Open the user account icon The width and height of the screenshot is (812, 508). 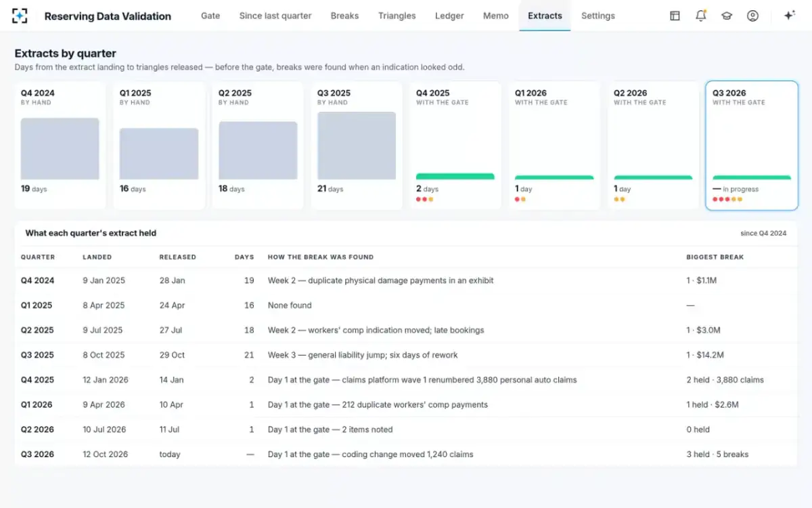coord(752,16)
